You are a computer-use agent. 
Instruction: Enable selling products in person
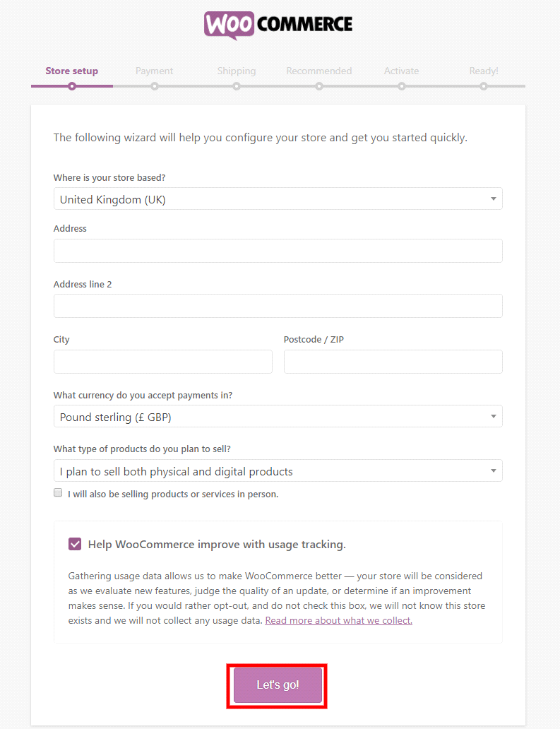click(x=58, y=492)
